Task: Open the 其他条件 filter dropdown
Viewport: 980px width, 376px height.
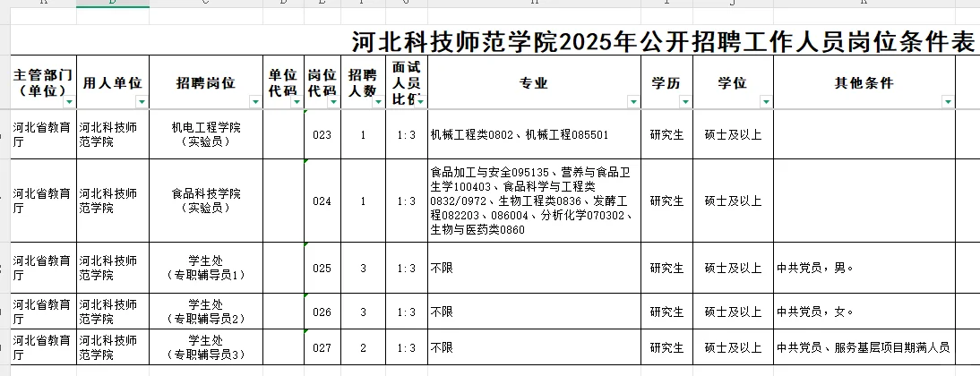Action: 948,102
